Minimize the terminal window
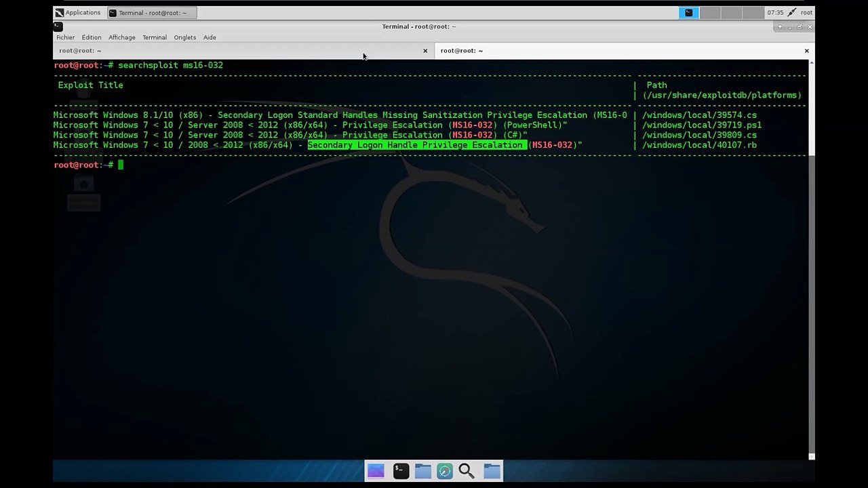This screenshot has height=488, width=868. click(789, 27)
